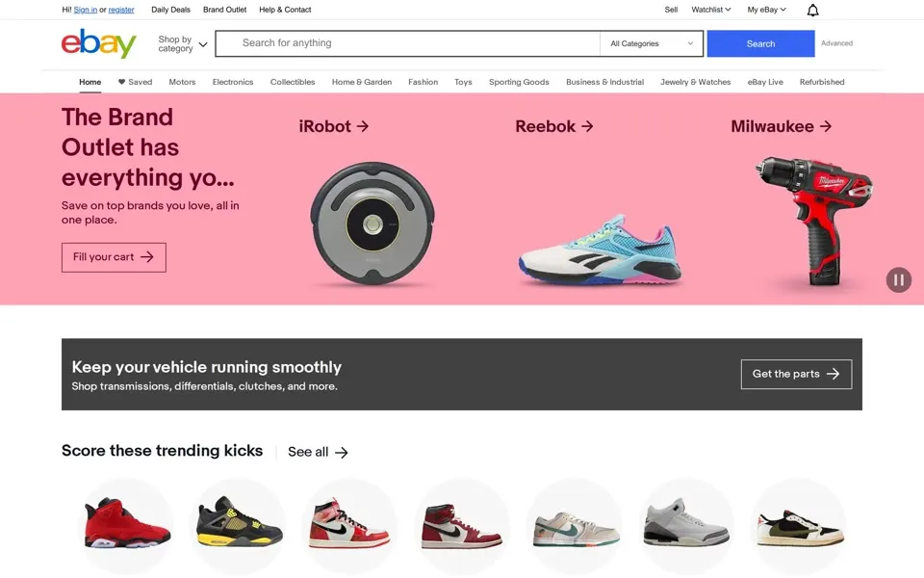
Task: Go to Toys category
Action: point(463,82)
